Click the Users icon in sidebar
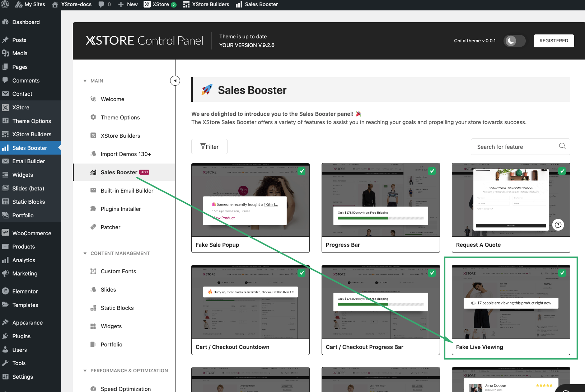This screenshot has width=585, height=392. coord(5,350)
